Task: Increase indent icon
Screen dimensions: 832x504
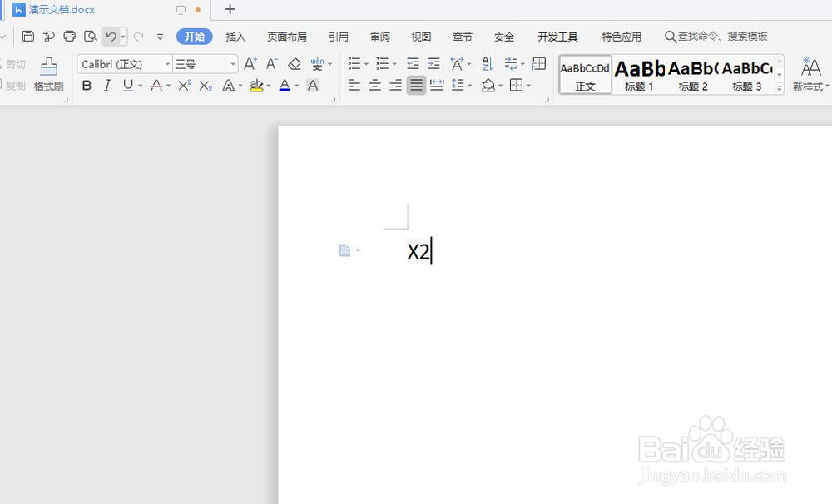Action: tap(434, 64)
